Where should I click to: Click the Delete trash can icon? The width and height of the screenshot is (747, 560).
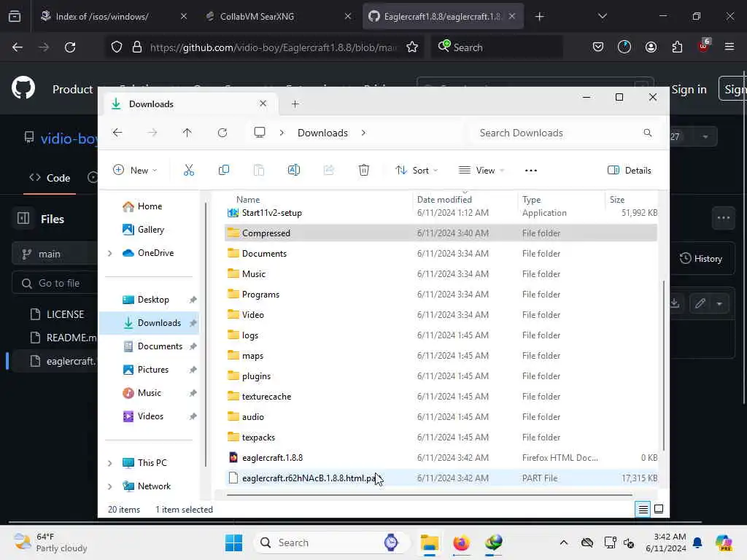click(x=363, y=170)
